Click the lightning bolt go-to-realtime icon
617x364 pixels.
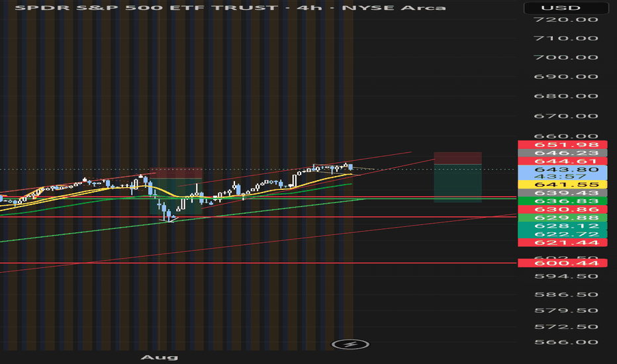coord(350,345)
